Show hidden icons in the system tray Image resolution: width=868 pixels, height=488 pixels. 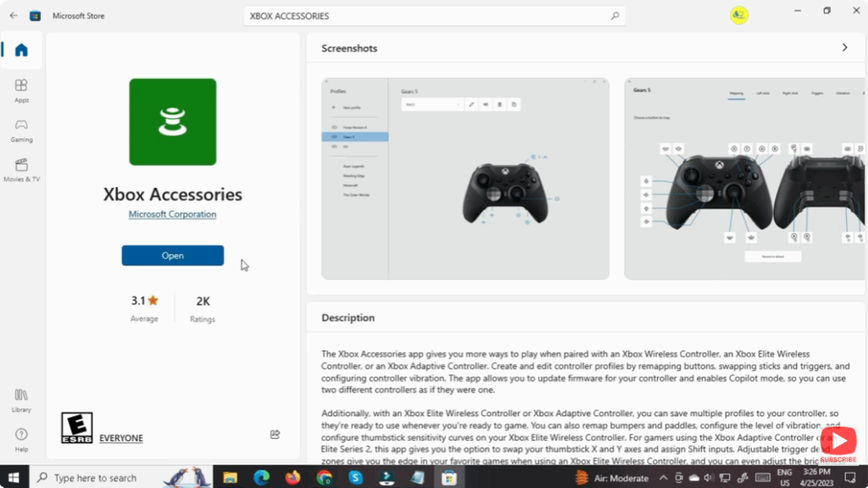[x=665, y=477]
